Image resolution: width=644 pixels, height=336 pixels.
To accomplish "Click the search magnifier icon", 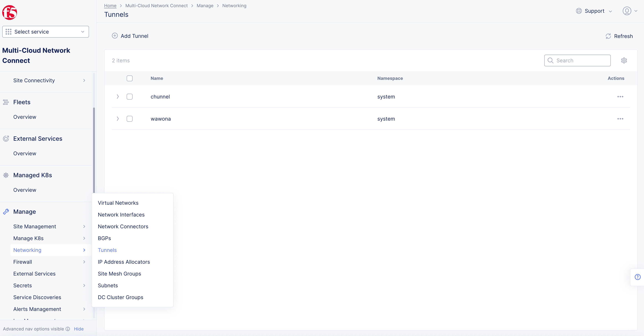I will (x=550, y=60).
